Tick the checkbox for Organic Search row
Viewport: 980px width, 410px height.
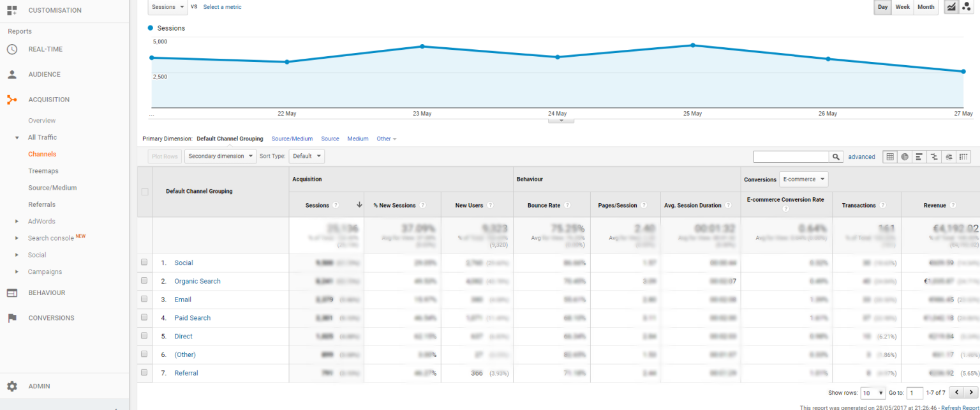pyautogui.click(x=144, y=281)
